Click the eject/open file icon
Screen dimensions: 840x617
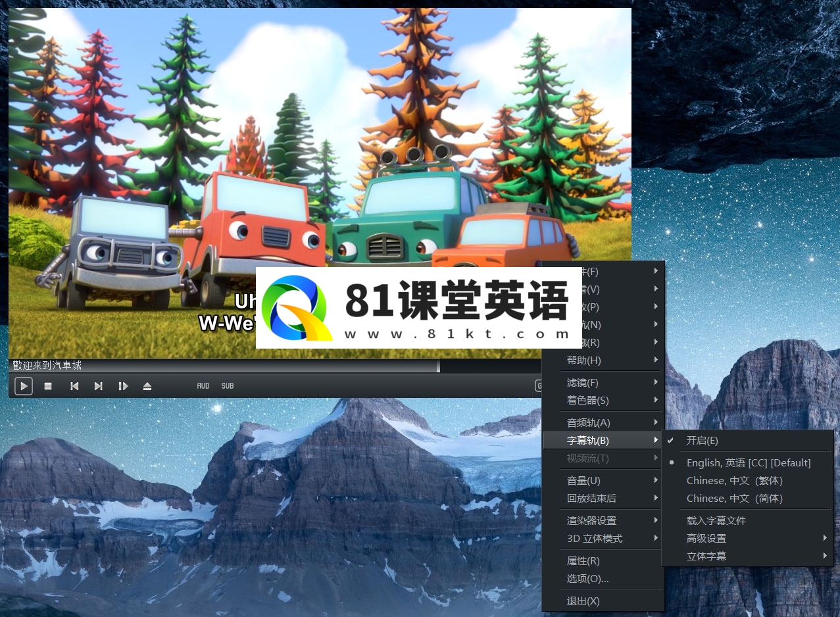[x=147, y=386]
